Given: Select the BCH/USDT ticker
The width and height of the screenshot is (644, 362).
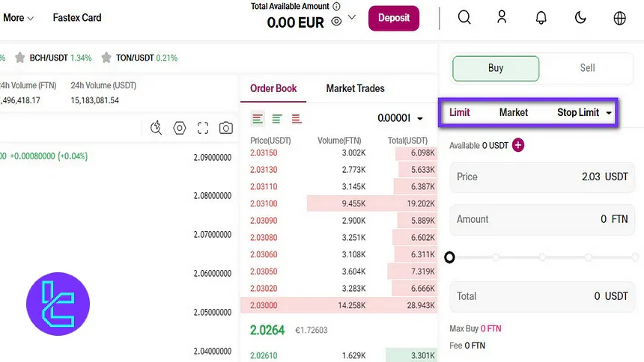Looking at the screenshot, I should (61, 58).
